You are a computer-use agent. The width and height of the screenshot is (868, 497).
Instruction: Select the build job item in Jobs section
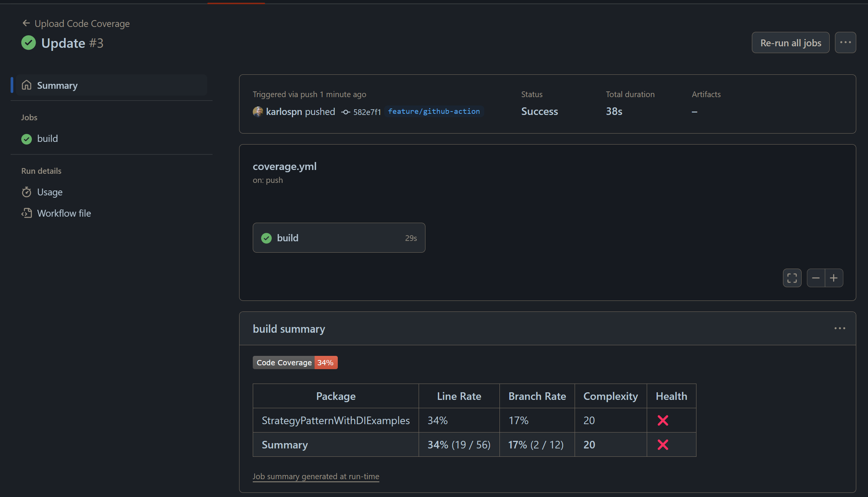(x=48, y=138)
